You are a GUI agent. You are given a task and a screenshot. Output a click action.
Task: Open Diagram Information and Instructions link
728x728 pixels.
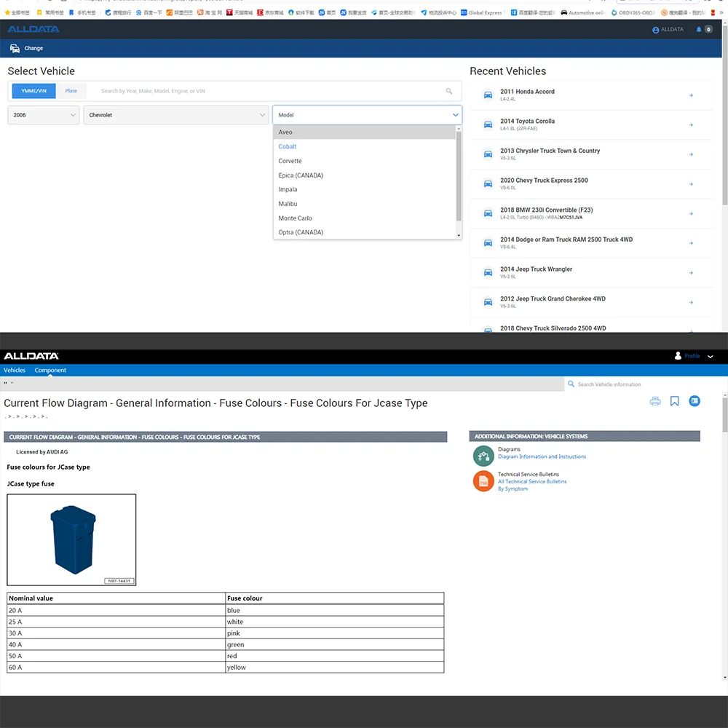point(542,456)
